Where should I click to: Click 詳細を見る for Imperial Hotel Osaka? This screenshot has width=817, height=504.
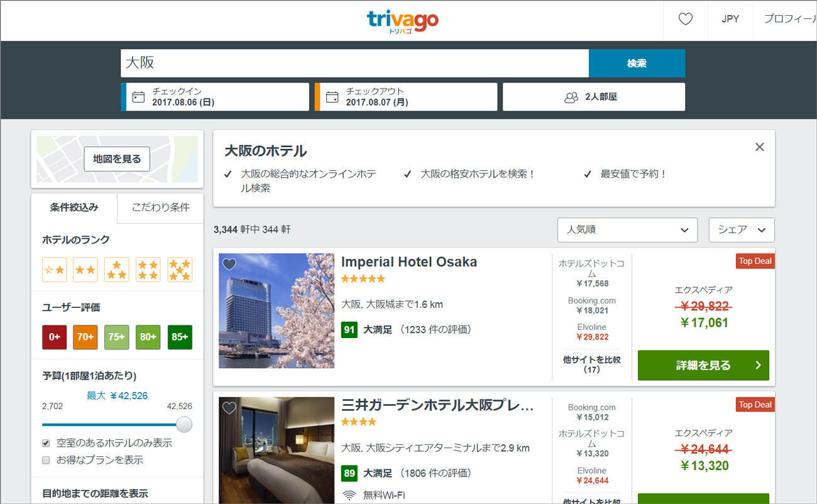pos(703,365)
